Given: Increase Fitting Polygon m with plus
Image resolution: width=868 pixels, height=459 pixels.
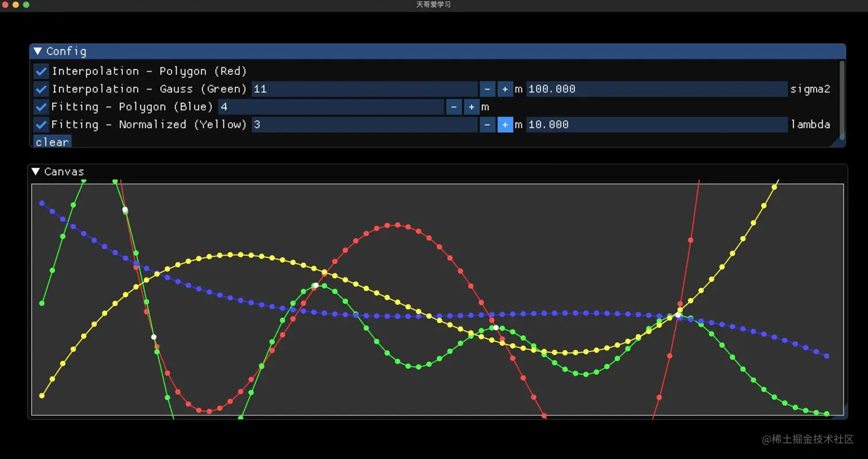Looking at the screenshot, I should pos(471,107).
